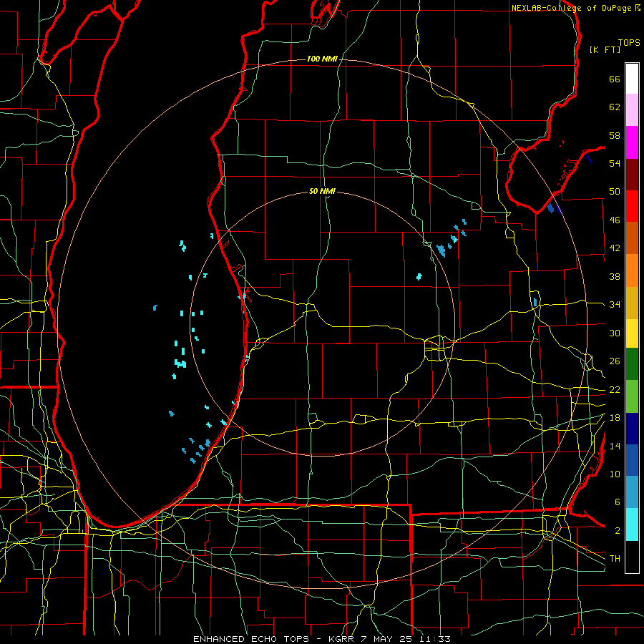
Task: Click the '38' legend value
Action: [615, 276]
